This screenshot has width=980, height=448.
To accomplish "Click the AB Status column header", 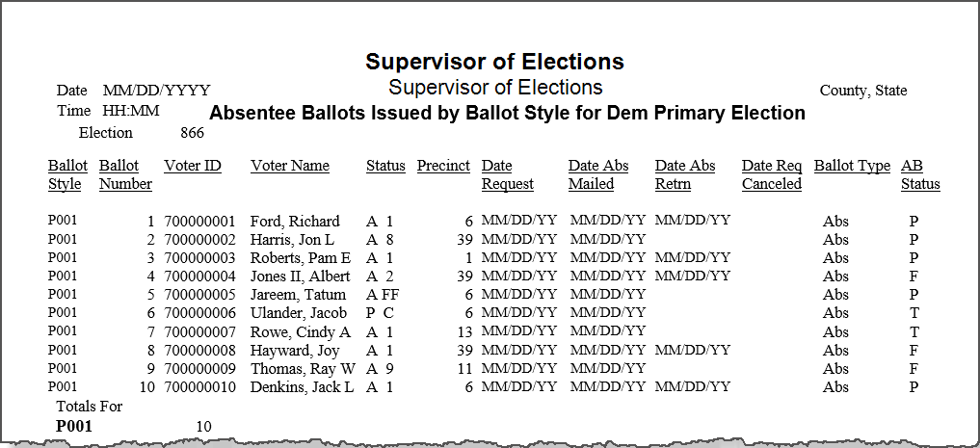I will (x=920, y=175).
